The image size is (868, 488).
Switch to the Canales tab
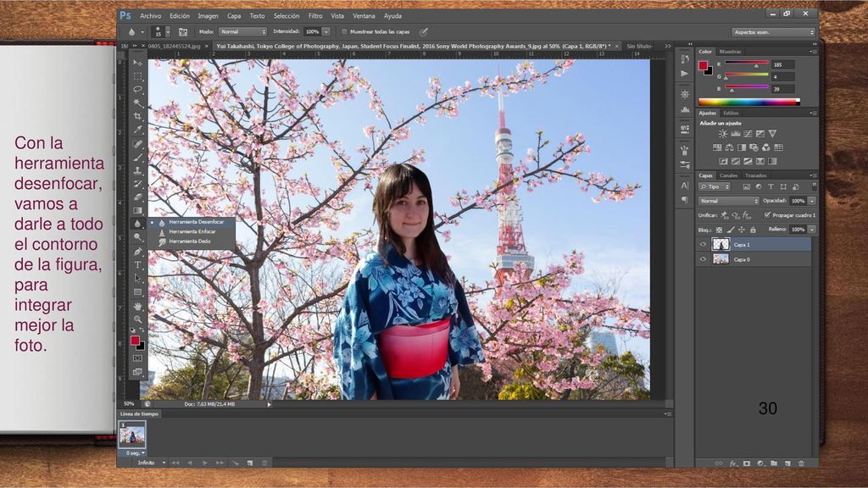point(728,175)
